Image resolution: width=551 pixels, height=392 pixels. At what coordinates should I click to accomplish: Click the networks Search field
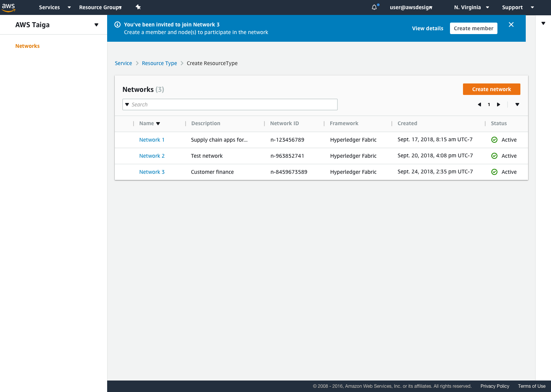pyautogui.click(x=230, y=105)
